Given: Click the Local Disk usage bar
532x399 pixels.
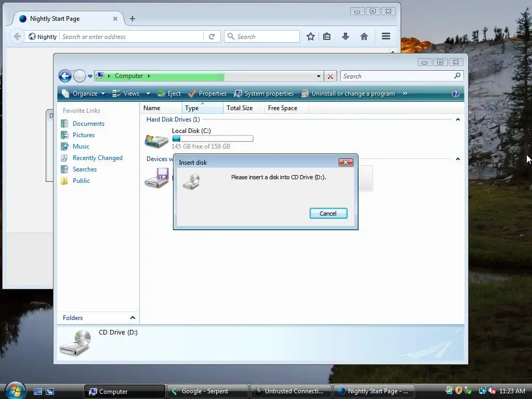Looking at the screenshot, I should coord(212,138).
